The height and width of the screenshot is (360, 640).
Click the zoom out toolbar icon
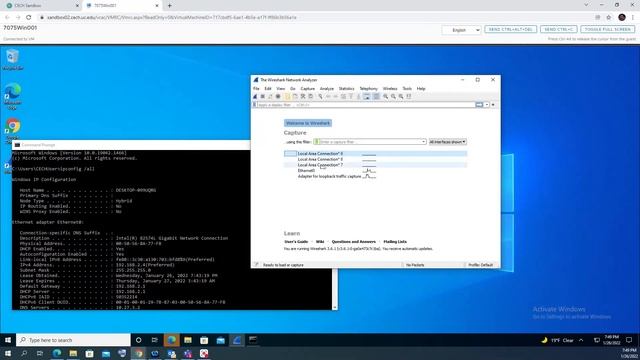(x=393, y=96)
